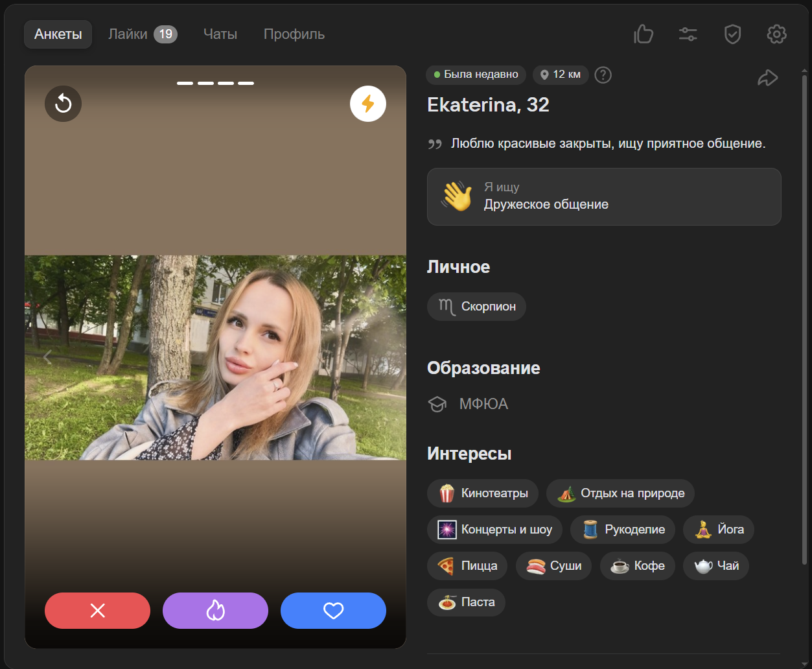This screenshot has width=812, height=669.
Task: Select the Йога interest chip
Action: coord(719,530)
